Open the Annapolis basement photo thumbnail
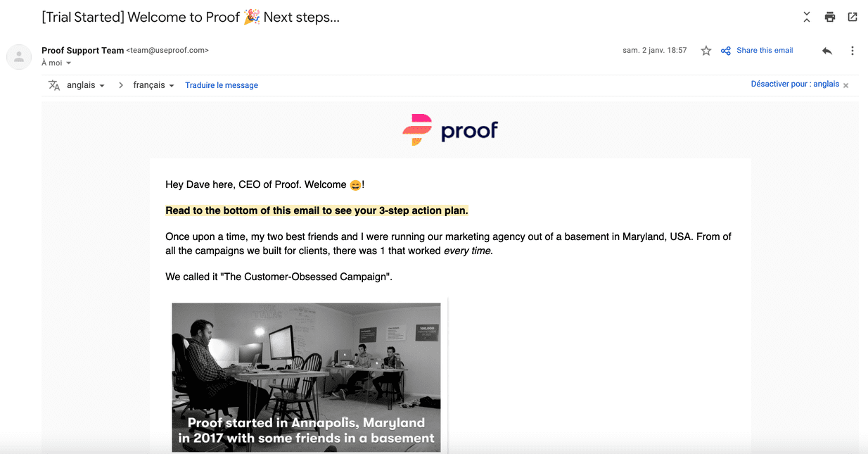868x454 pixels. coord(307,377)
